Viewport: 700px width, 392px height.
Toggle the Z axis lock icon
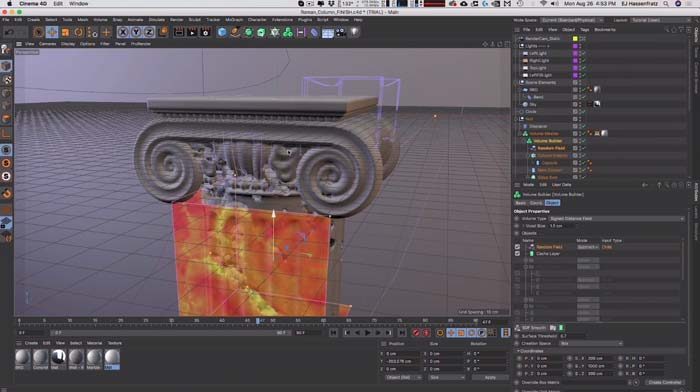(149, 32)
